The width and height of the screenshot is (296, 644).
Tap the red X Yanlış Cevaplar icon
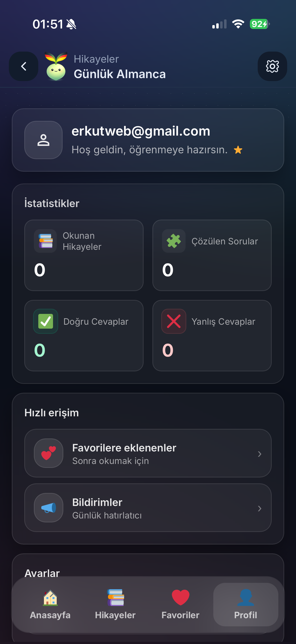pos(174,321)
